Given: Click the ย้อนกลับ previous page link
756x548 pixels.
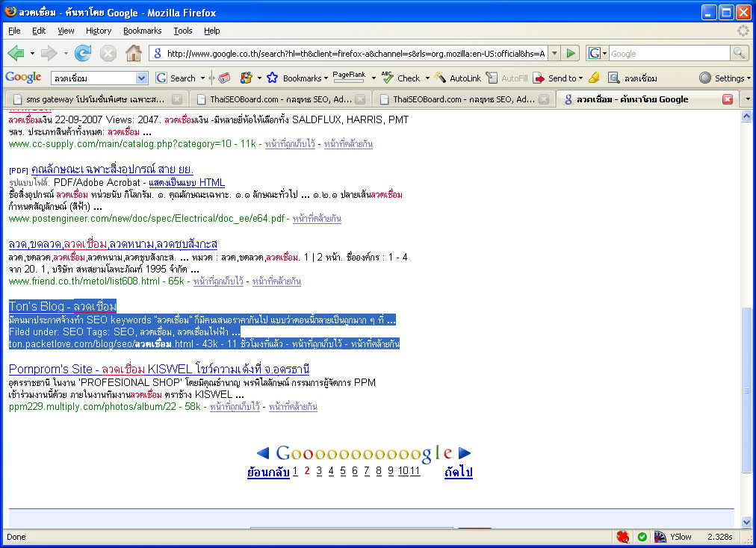Looking at the screenshot, I should pyautogui.click(x=268, y=471).
